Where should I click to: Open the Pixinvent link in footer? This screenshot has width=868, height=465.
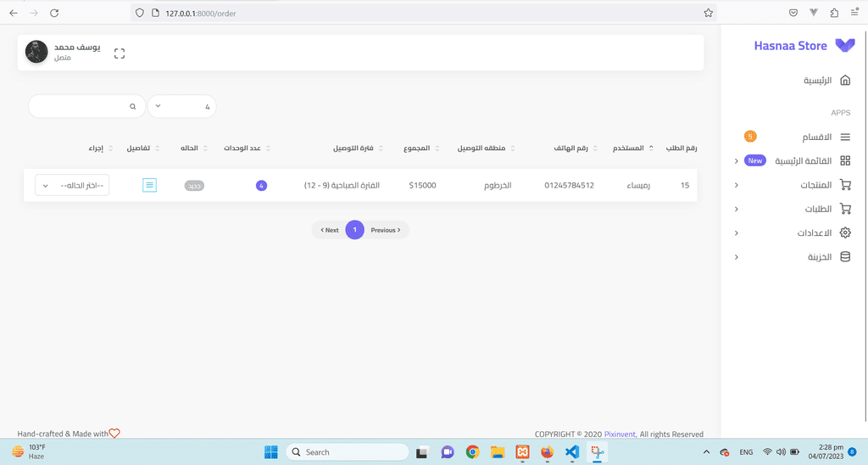pyautogui.click(x=620, y=434)
